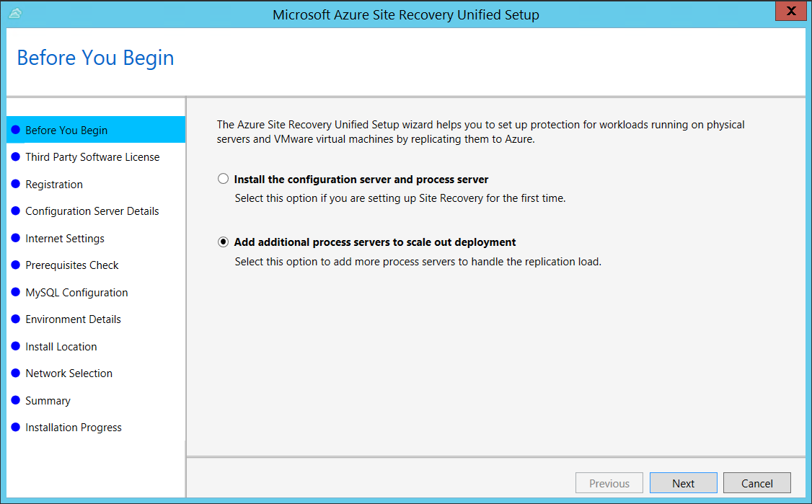This screenshot has height=504, width=812.
Task: Select Configuration Server Details step
Action: pyautogui.click(x=92, y=211)
